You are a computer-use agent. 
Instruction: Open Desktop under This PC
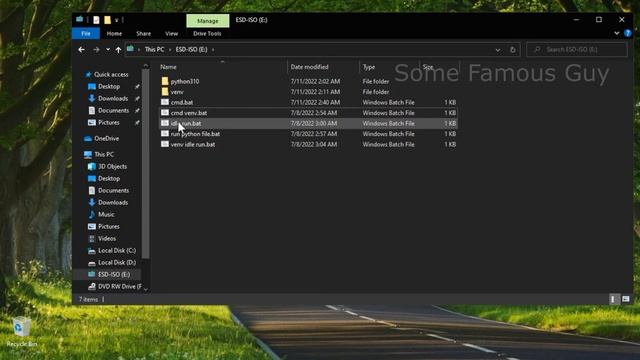(109, 178)
